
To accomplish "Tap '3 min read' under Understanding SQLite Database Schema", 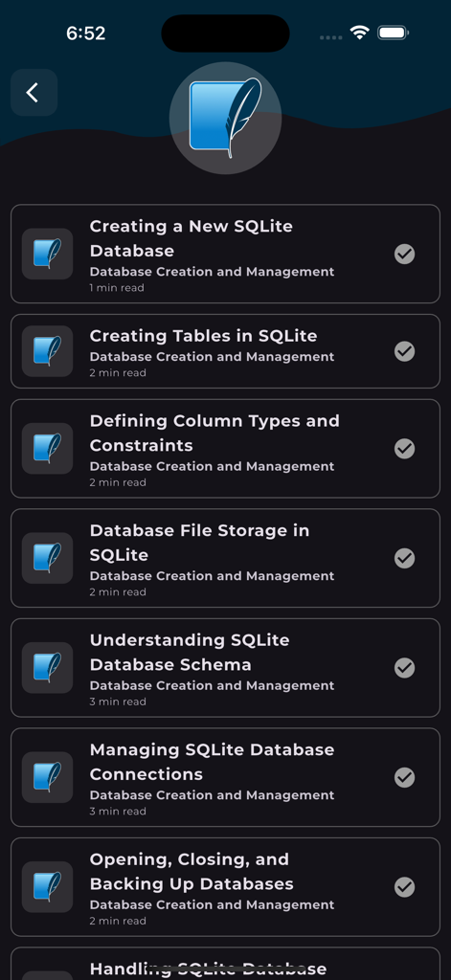I will [118, 702].
